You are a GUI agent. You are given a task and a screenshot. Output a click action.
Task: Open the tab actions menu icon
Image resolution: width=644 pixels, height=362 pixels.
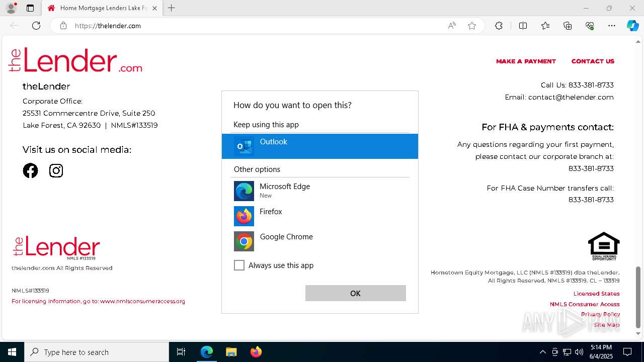pyautogui.click(x=30, y=8)
